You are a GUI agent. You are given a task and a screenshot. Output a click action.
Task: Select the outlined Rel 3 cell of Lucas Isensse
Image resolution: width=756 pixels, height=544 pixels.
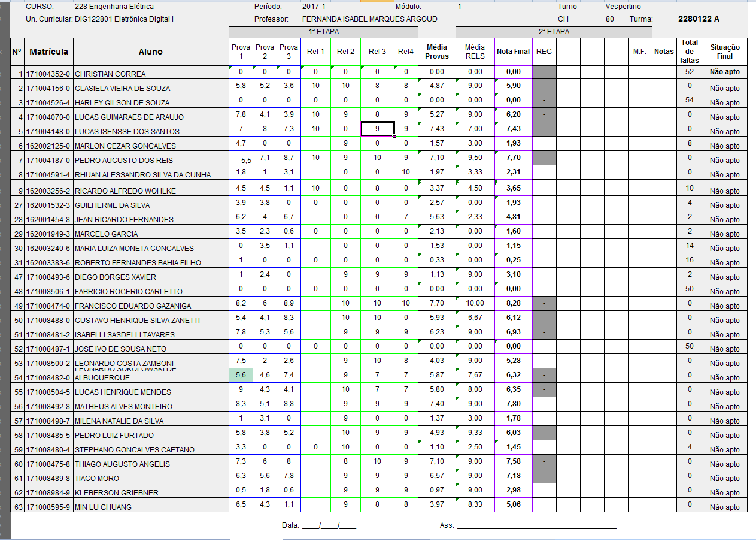[377, 129]
